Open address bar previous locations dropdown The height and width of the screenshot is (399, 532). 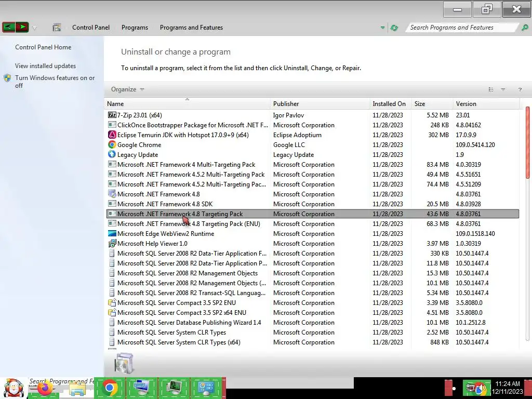point(382,28)
